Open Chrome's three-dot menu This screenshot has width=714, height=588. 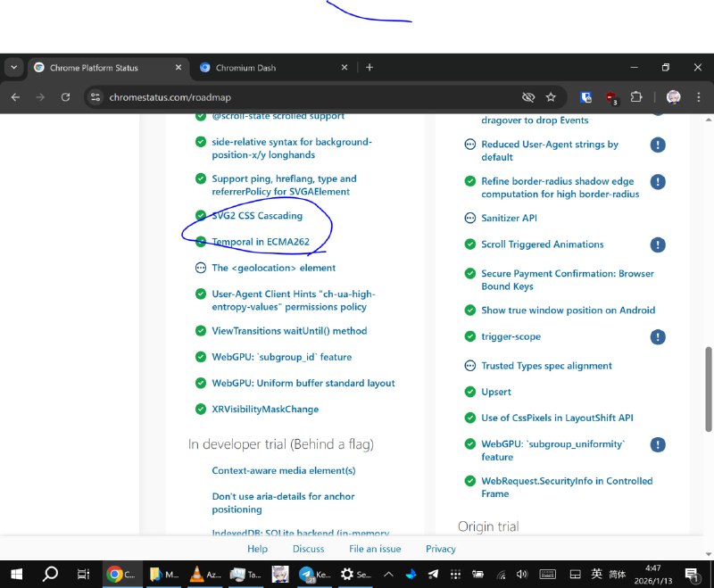tap(699, 97)
